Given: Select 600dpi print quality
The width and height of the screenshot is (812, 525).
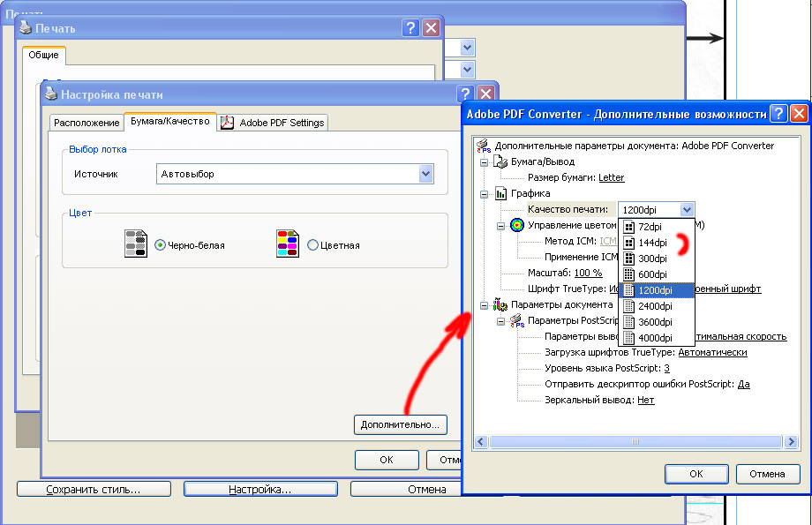Looking at the screenshot, I should click(x=656, y=274).
